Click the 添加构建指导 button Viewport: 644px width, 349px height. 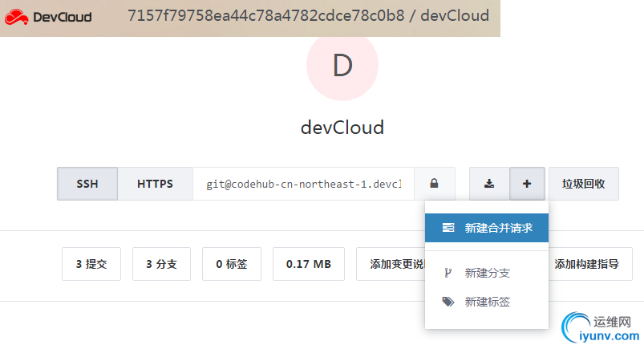[x=592, y=264]
